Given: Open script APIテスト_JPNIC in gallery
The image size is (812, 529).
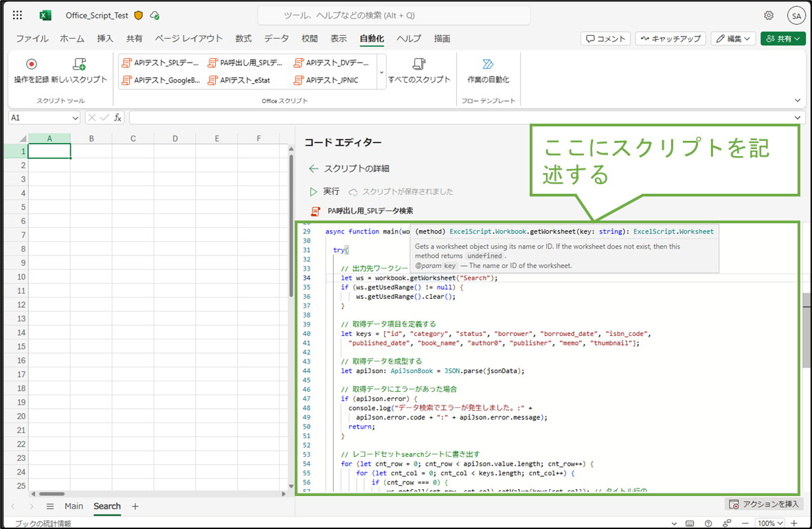Looking at the screenshot, I should (x=326, y=80).
